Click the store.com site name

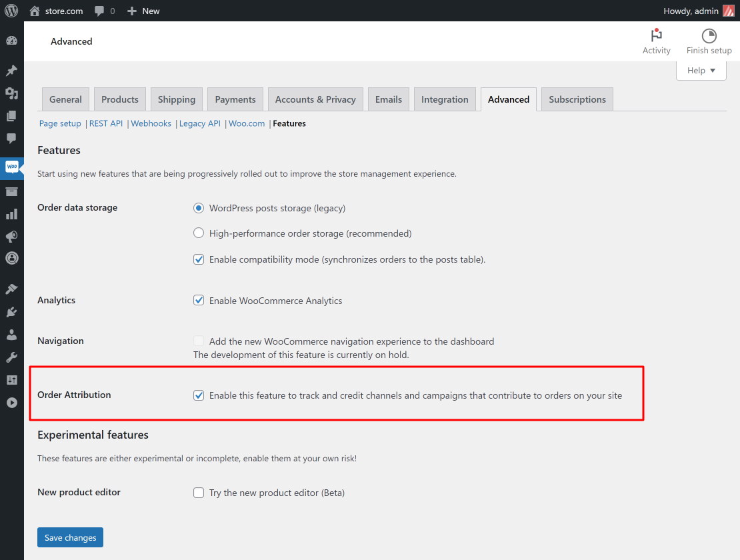(64, 11)
